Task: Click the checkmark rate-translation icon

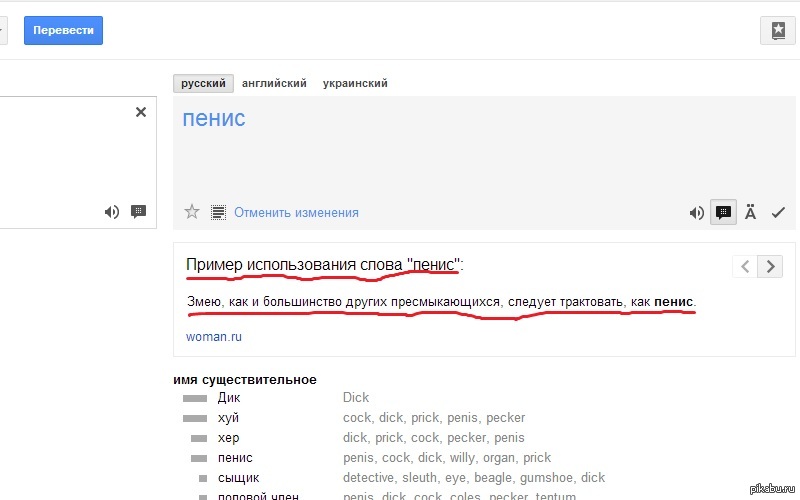Action: [778, 212]
